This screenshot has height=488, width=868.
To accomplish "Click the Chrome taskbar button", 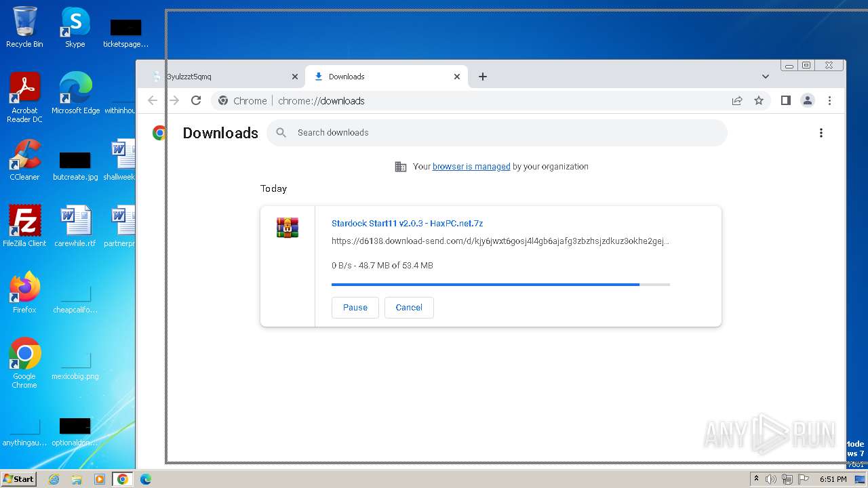I will (x=123, y=479).
